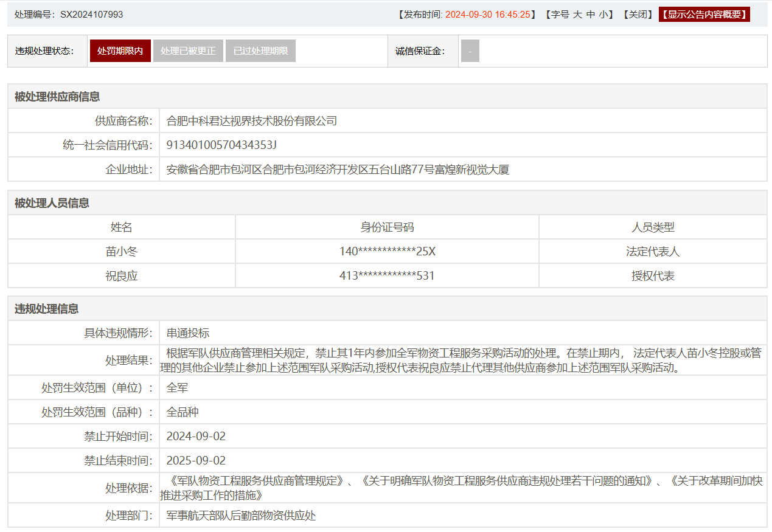Click the 人员类型 column header

[x=653, y=227]
